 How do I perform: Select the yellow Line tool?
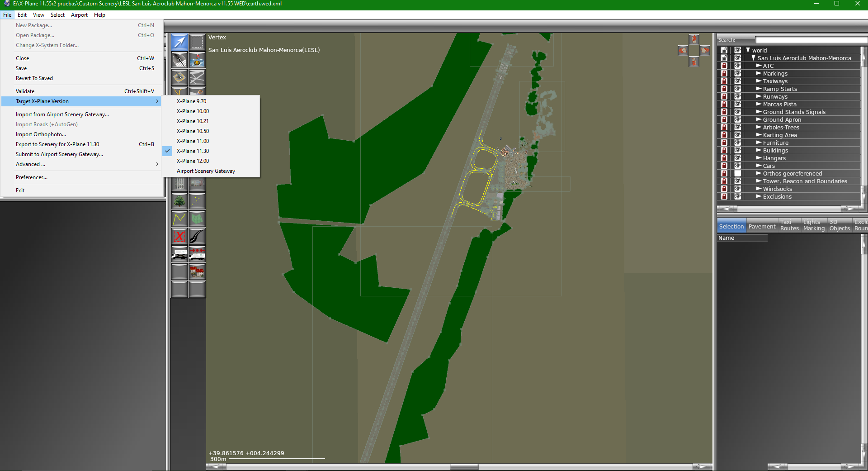coord(179,219)
